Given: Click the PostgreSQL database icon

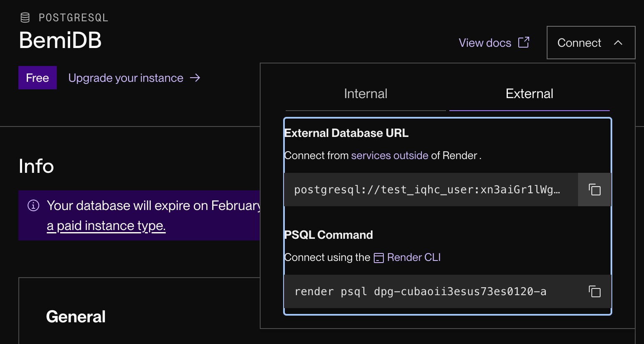Looking at the screenshot, I should click(25, 18).
